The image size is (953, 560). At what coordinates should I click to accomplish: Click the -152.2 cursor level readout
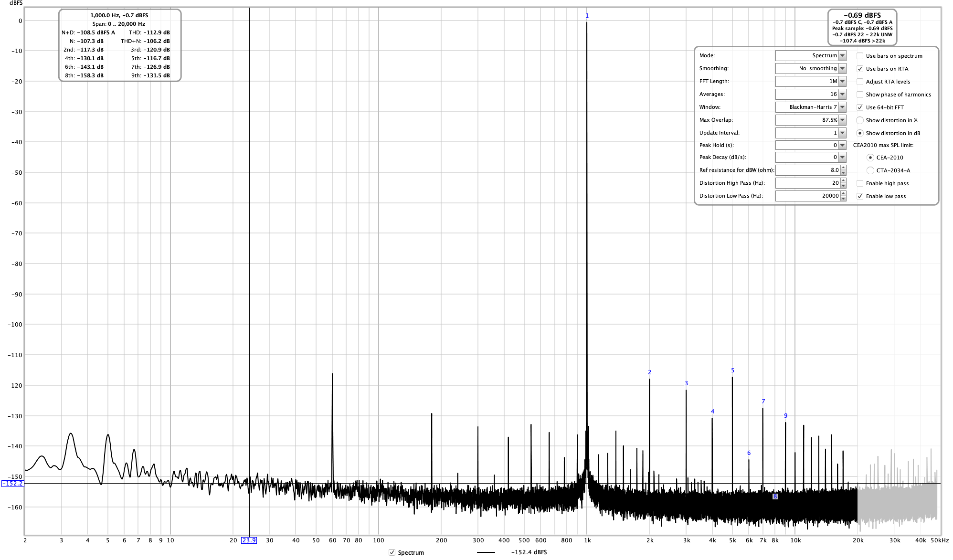pyautogui.click(x=12, y=484)
